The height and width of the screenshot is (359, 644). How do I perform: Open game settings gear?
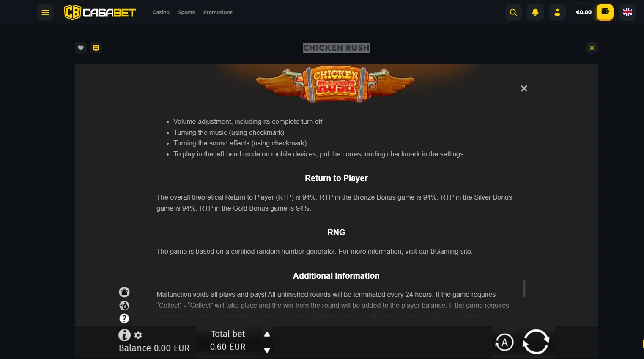click(138, 335)
